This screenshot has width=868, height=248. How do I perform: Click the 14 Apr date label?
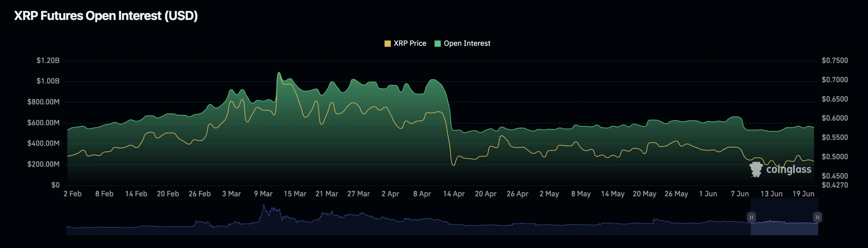[454, 194]
